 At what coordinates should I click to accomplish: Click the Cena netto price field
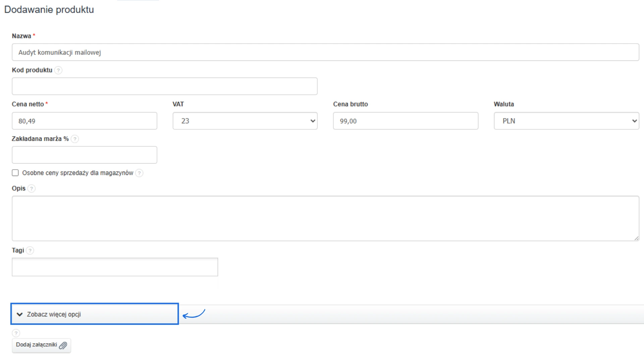84,121
